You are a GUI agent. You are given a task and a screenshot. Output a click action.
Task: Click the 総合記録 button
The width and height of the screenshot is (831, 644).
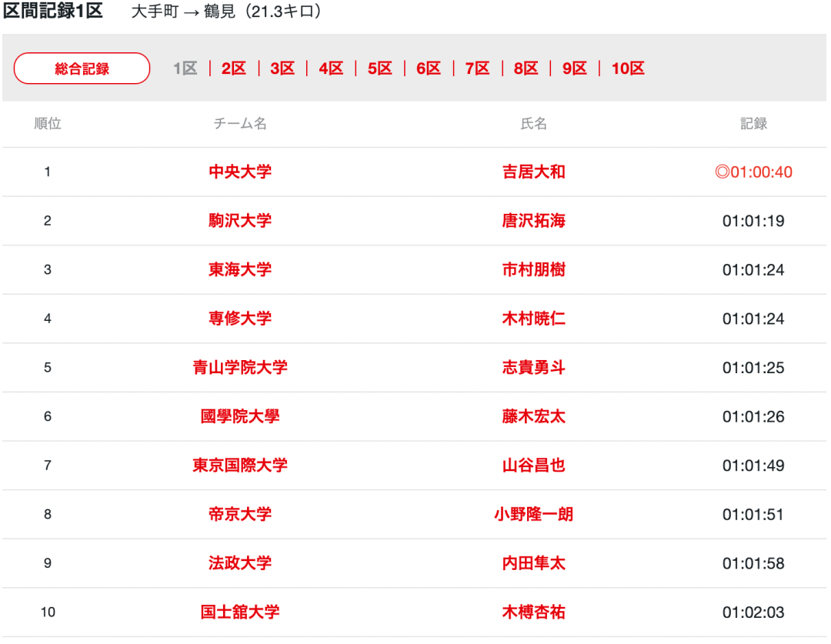82,68
